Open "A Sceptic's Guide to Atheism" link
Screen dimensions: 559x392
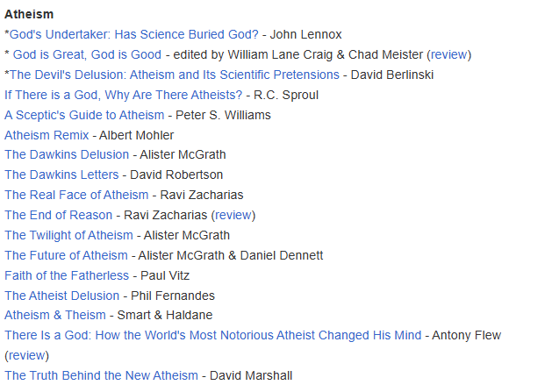click(x=84, y=115)
